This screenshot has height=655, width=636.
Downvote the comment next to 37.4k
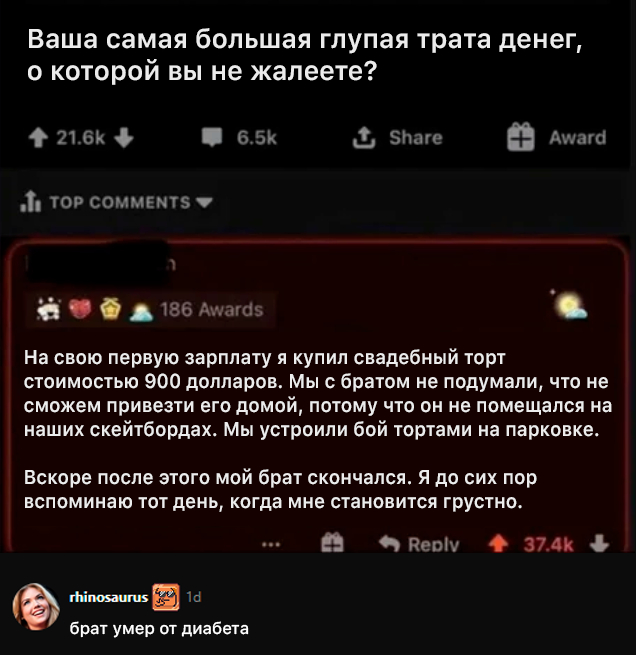(600, 544)
